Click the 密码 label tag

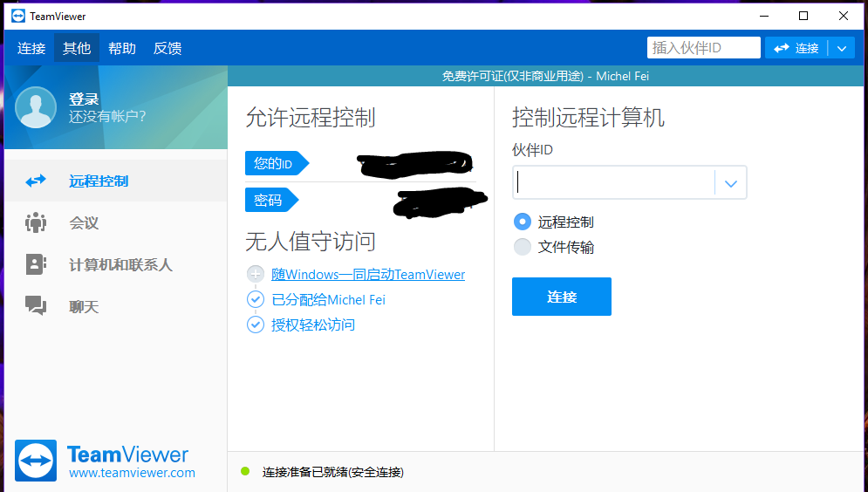point(271,200)
